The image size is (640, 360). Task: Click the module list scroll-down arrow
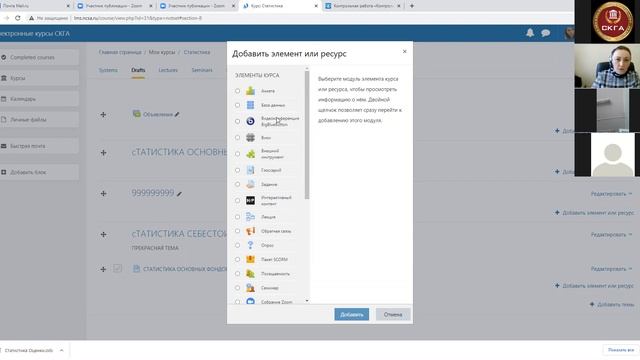point(307,301)
